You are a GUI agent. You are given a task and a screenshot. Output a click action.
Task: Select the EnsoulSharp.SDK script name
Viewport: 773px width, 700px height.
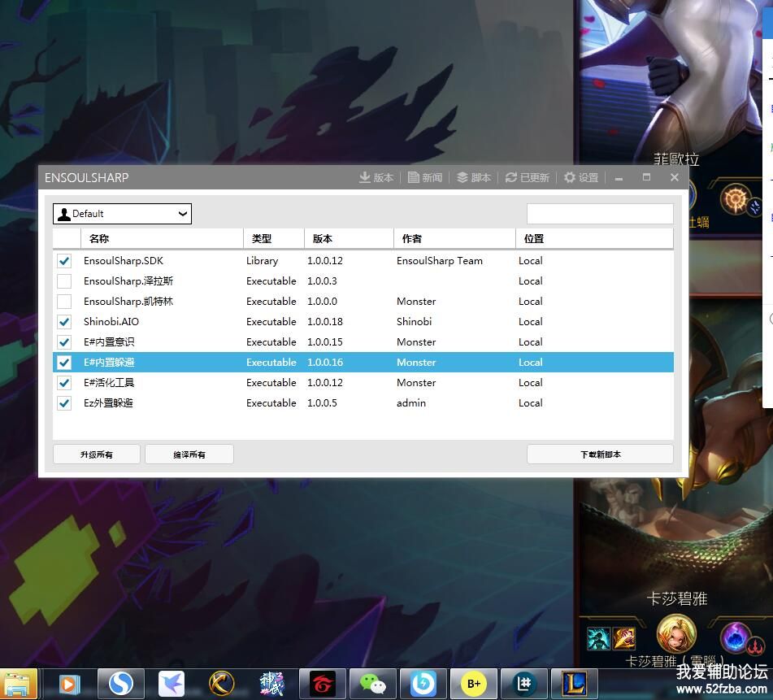[124, 261]
